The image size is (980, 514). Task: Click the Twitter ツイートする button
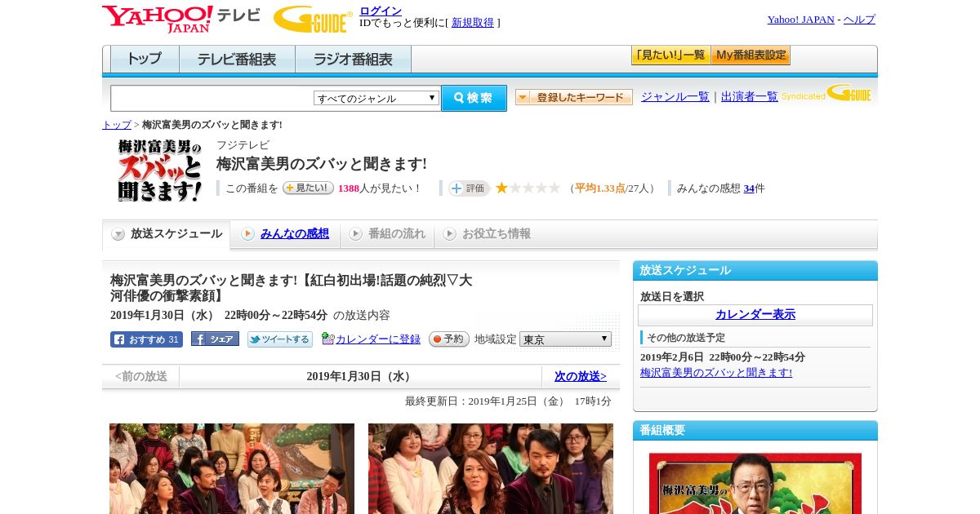[x=280, y=339]
